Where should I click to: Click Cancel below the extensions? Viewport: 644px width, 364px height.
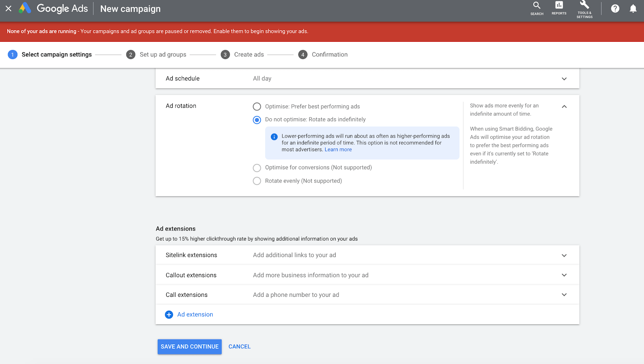239,346
